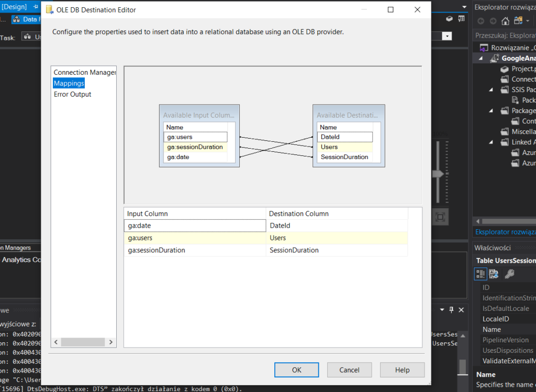Click the Cancel button

(349, 370)
